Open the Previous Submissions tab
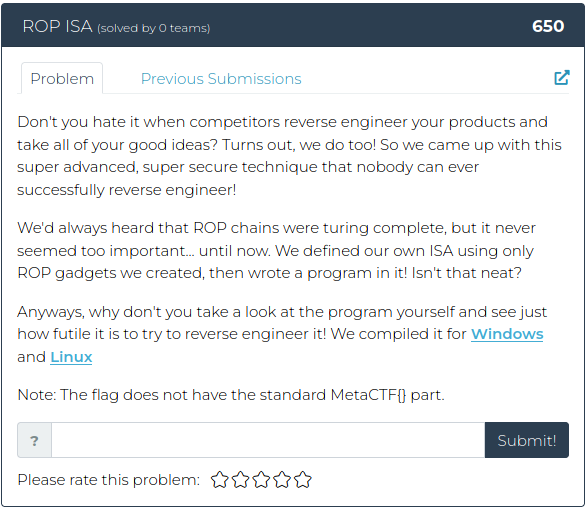Screen dimensions: 588x510 click(221, 79)
